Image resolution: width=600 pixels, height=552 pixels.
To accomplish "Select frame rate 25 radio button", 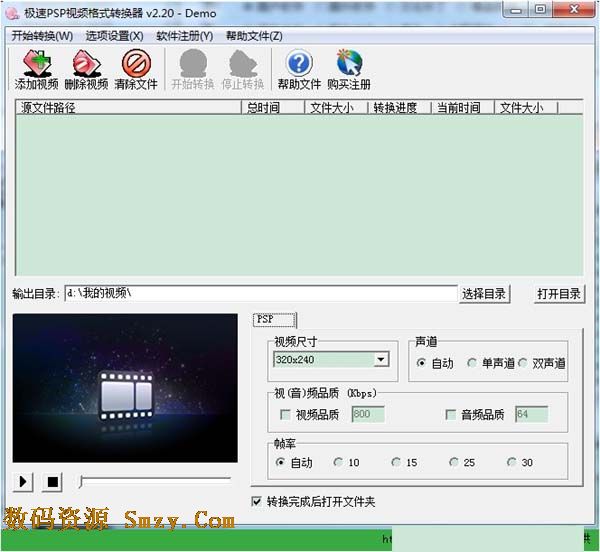I will click(x=454, y=462).
